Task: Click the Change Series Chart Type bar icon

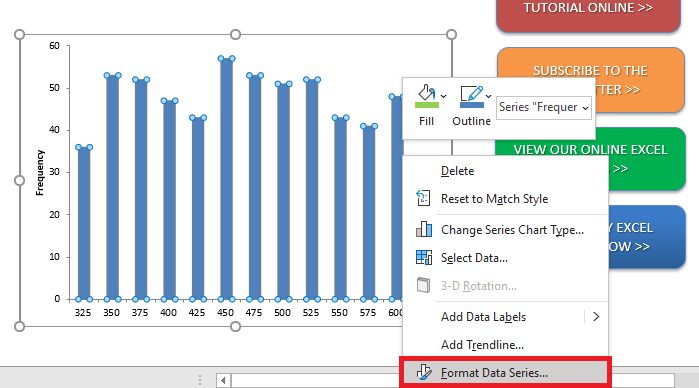Action: 424,229
